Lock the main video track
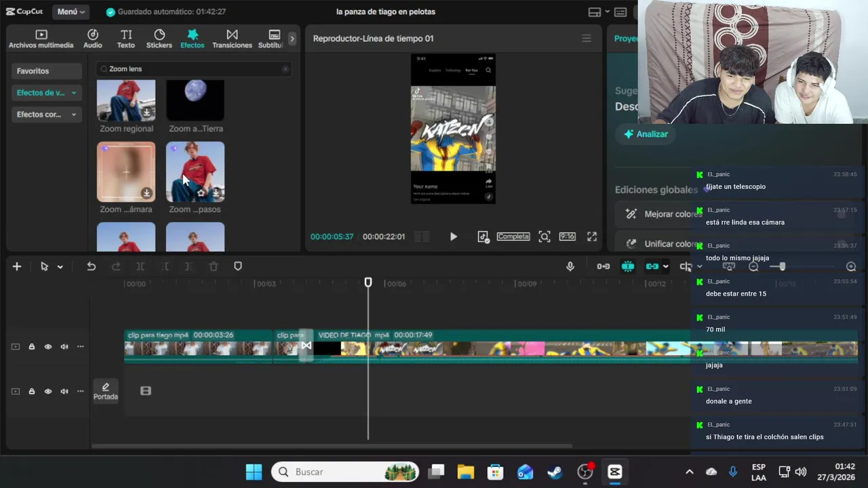Image resolution: width=868 pixels, height=488 pixels. coord(31,347)
